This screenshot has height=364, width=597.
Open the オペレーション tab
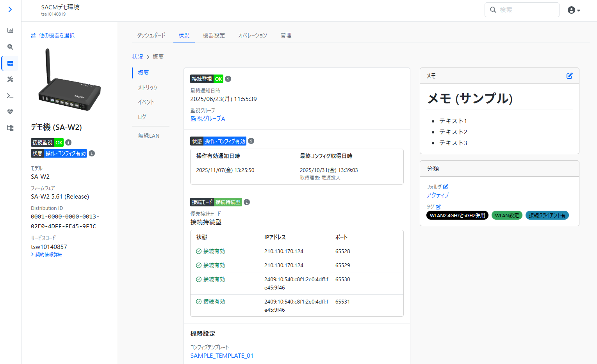tap(252, 36)
